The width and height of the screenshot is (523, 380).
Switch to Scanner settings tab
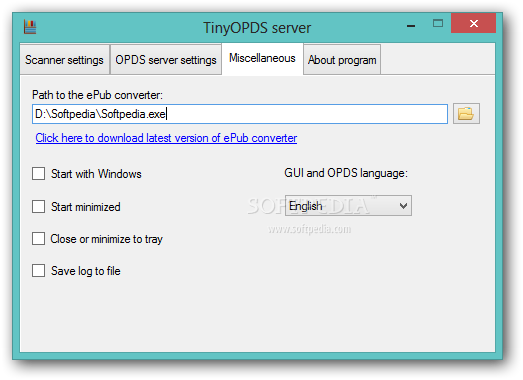click(x=64, y=60)
